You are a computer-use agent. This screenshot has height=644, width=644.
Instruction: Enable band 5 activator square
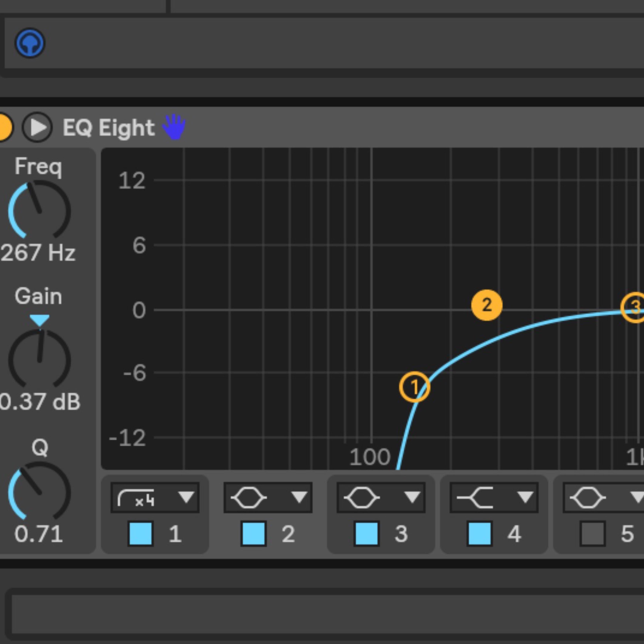coord(592,534)
